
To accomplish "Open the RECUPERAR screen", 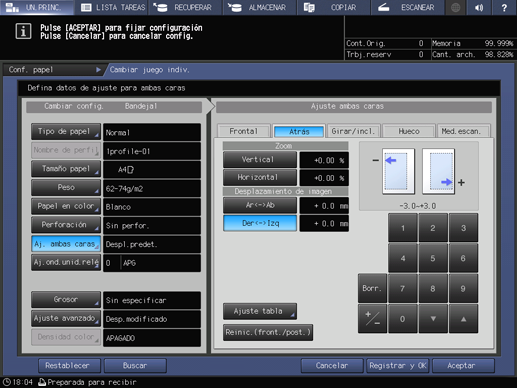I will 185,7.
